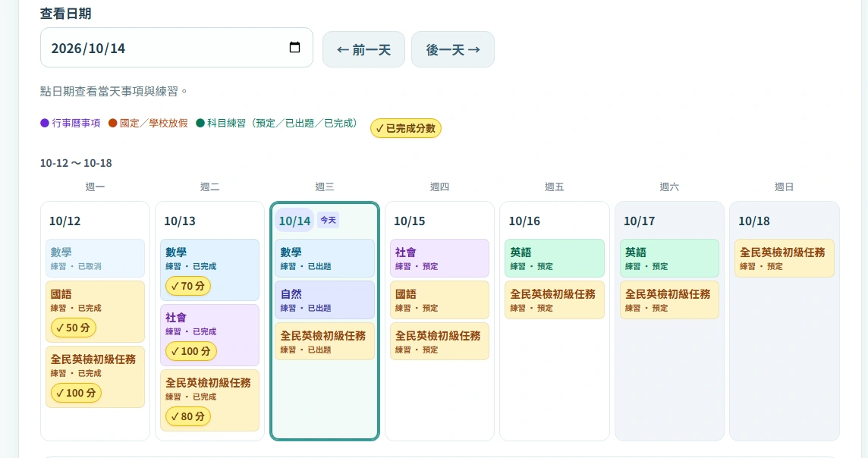Viewport: 868px width, 458px height.
Task: Select today's 10/14 date heading
Action: pos(294,221)
